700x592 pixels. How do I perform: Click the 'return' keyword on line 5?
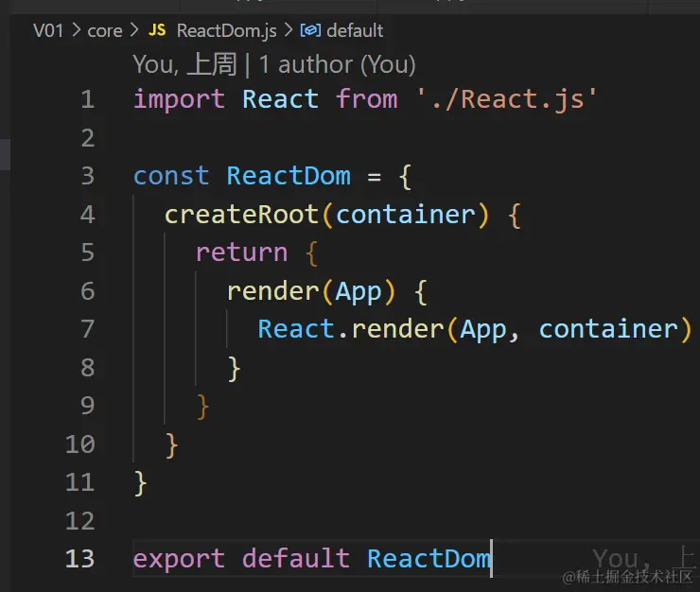click(x=241, y=252)
